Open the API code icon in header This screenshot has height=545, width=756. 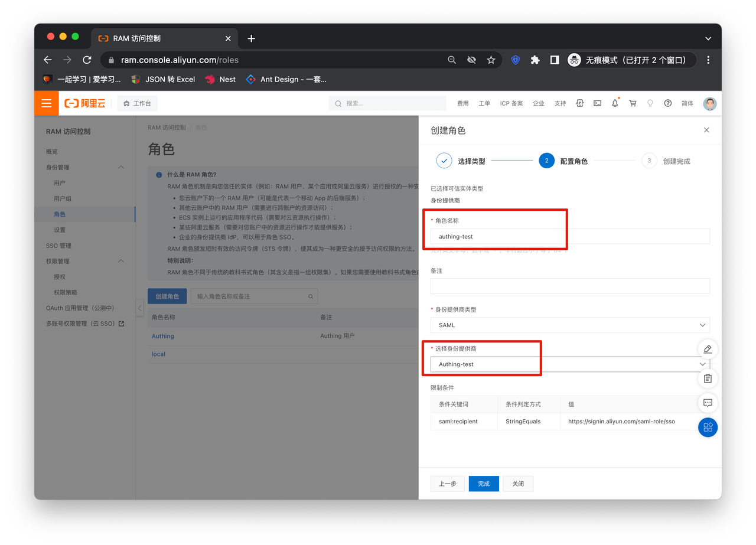(580, 103)
